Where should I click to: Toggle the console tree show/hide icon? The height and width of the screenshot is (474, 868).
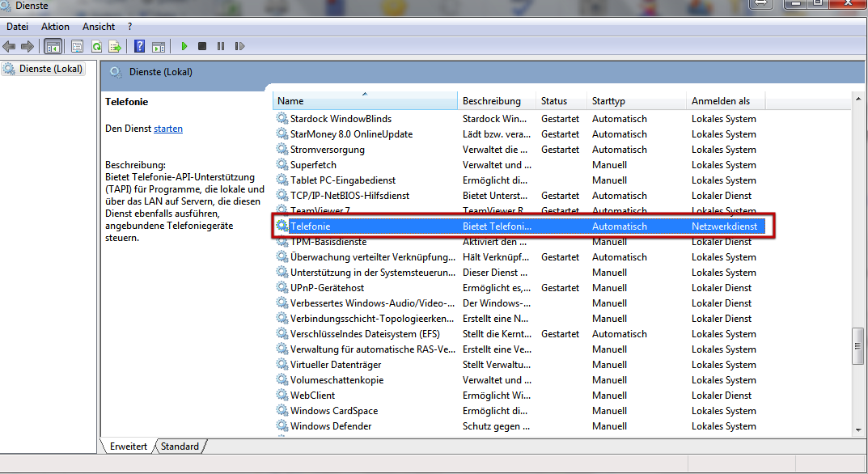coord(53,47)
